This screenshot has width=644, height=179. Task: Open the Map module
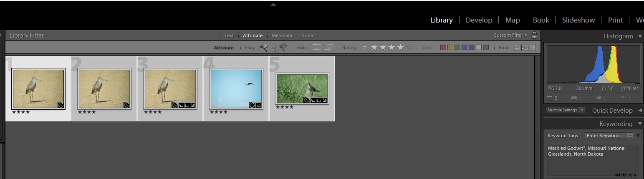point(513,20)
